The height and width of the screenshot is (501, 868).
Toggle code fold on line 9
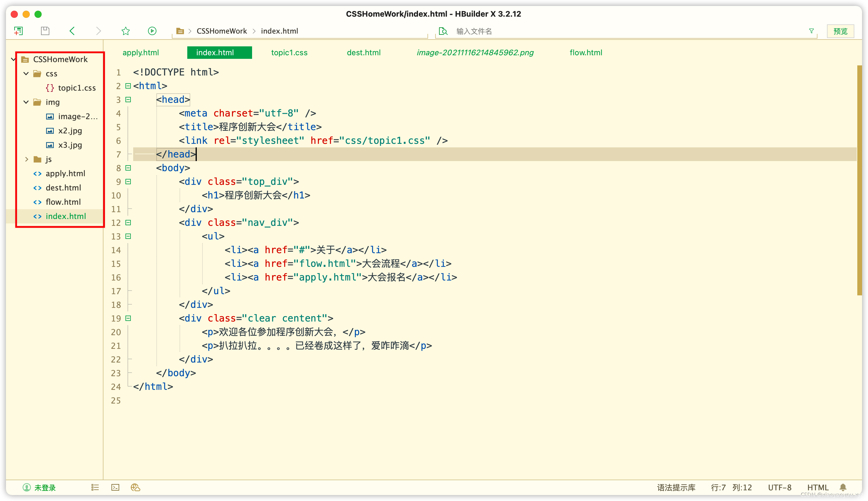pos(128,182)
